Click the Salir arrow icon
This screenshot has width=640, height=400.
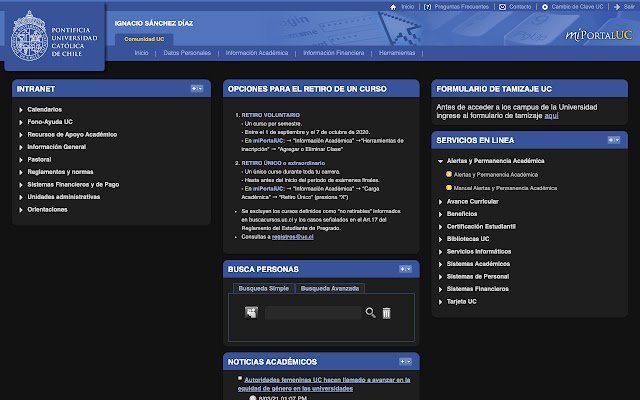point(617,7)
